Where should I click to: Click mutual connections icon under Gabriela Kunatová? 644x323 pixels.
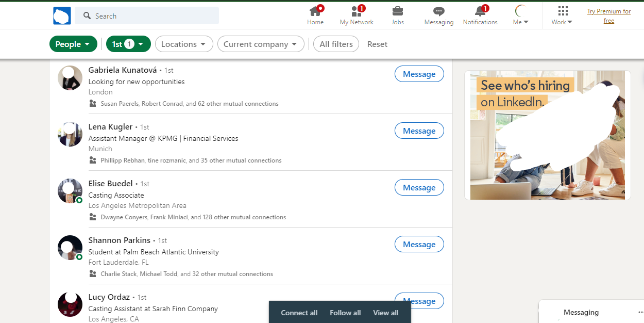point(93,103)
